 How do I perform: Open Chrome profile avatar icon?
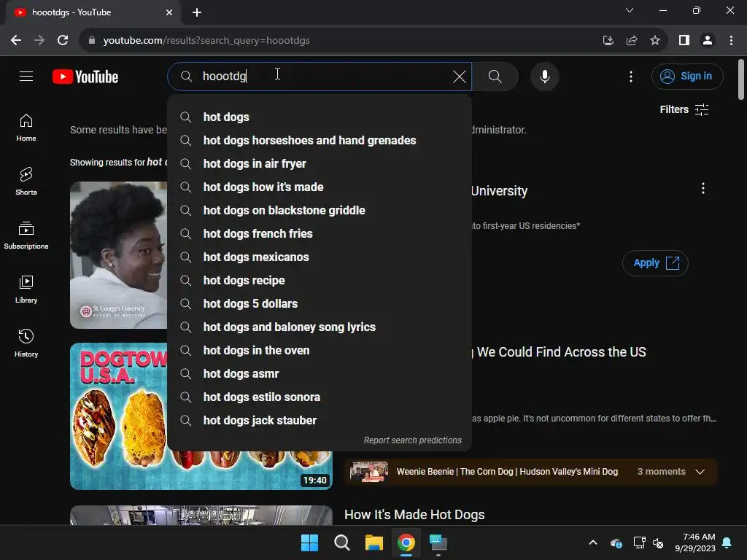click(x=708, y=41)
